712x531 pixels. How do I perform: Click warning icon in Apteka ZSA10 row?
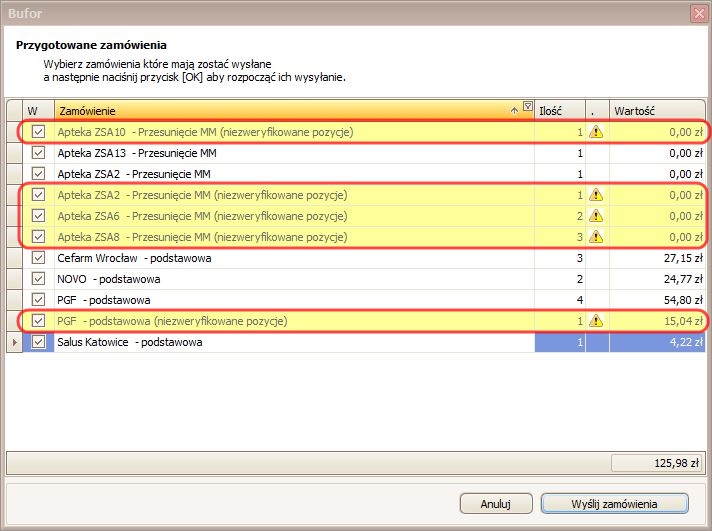[597, 132]
